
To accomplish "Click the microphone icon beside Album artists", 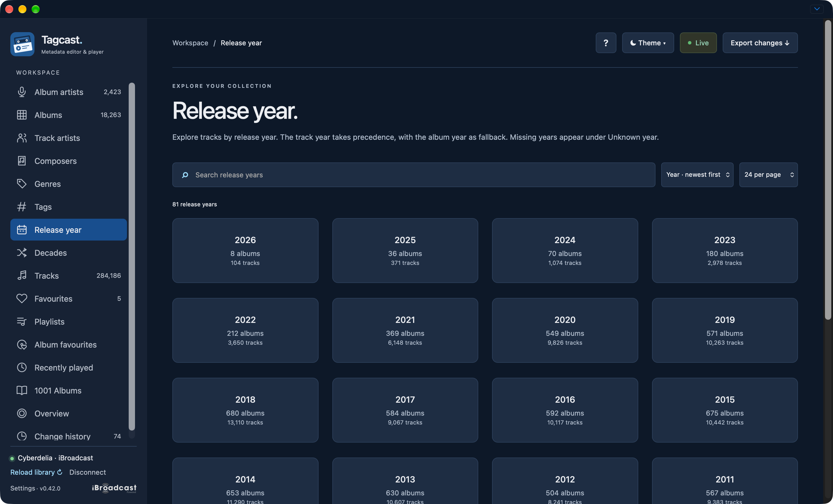I will (x=22, y=92).
